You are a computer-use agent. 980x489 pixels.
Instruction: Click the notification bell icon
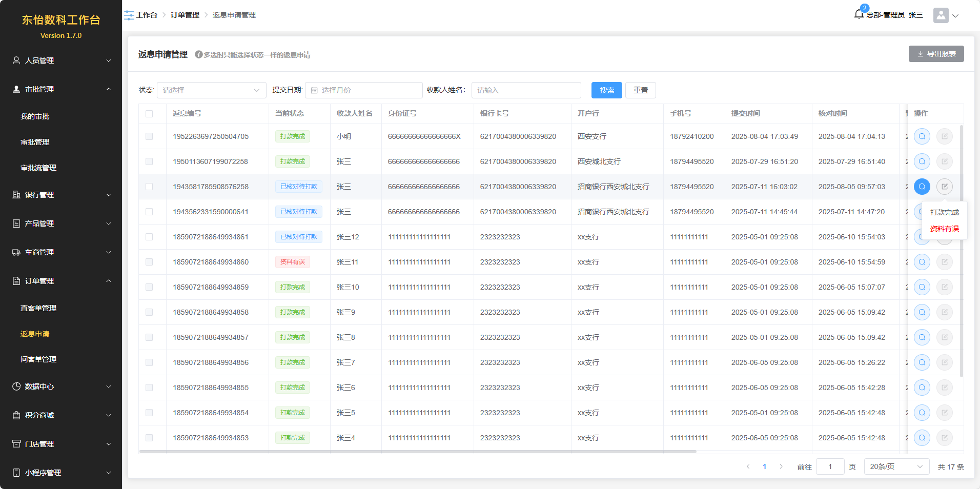click(x=859, y=14)
